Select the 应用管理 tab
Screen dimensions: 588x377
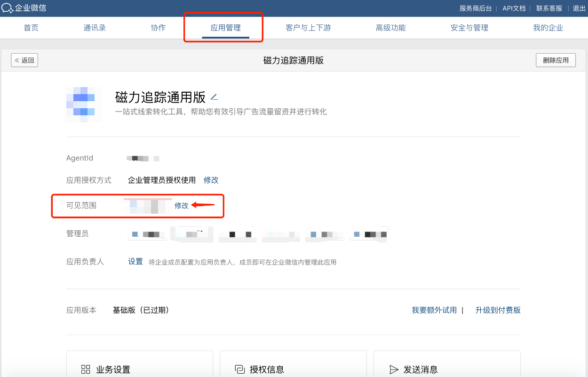tap(225, 28)
